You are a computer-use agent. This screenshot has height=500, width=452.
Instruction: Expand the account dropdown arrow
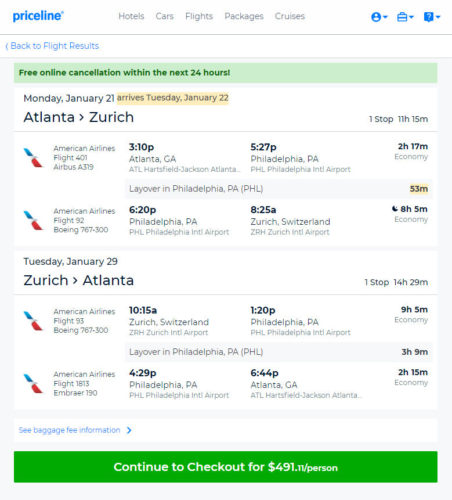coord(385,17)
